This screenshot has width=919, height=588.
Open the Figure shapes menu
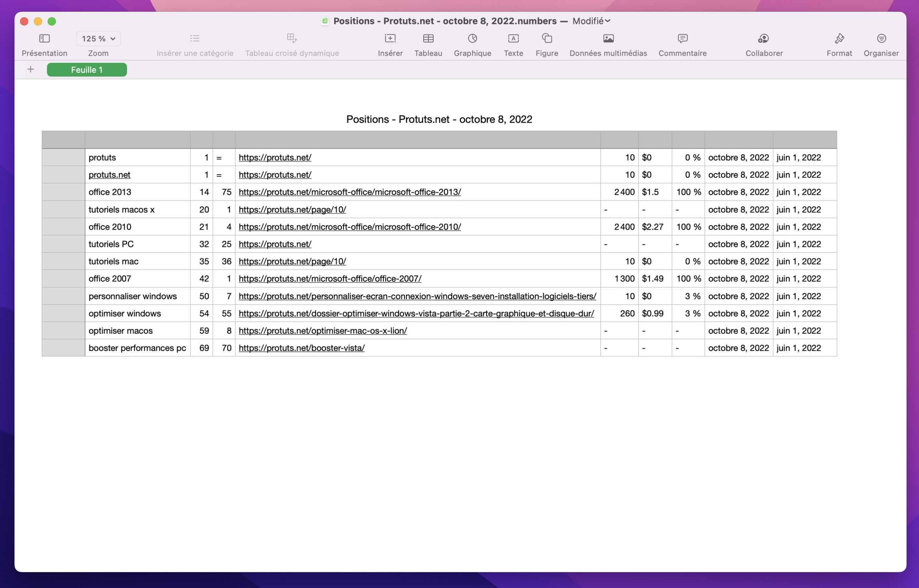click(547, 38)
